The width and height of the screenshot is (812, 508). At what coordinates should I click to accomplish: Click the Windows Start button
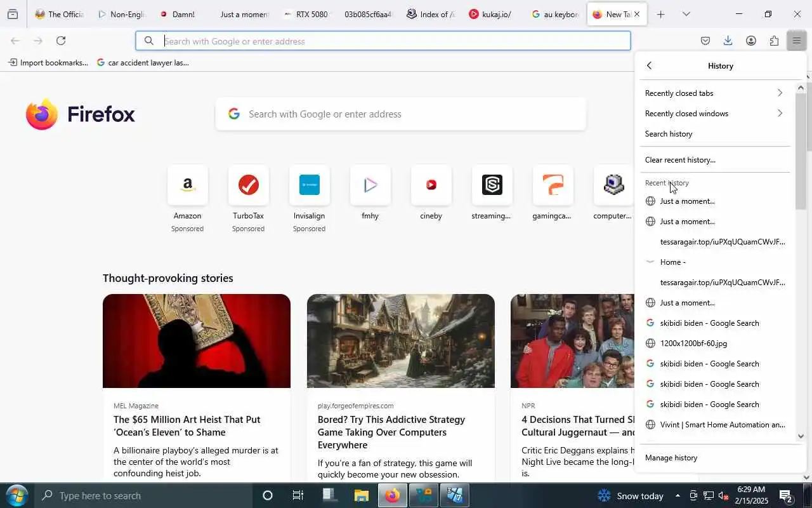[x=16, y=495]
